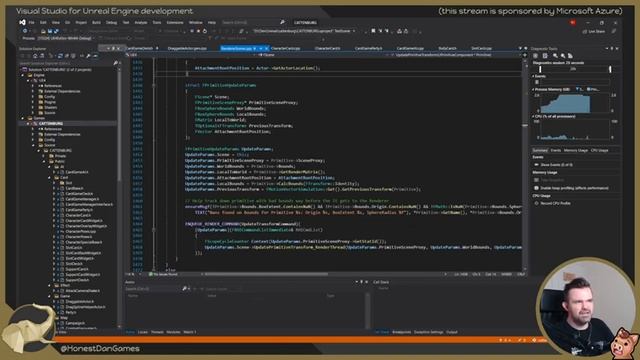Close the active RendererScene.cpp tab
640x360 pixels.
click(x=267, y=48)
